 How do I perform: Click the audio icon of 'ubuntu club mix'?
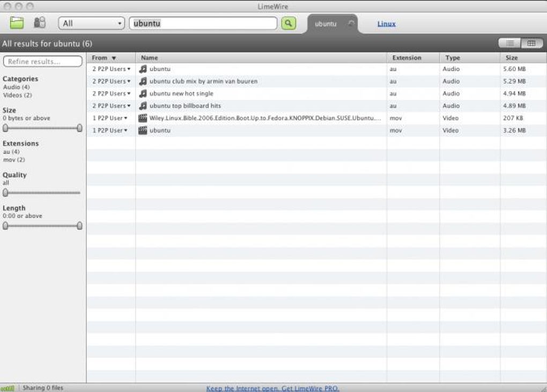click(143, 82)
